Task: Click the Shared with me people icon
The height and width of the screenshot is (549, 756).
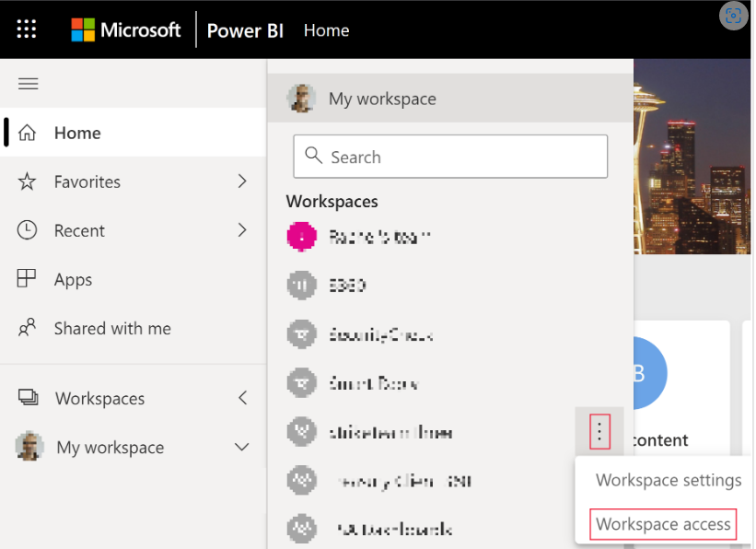Action: pos(27,327)
